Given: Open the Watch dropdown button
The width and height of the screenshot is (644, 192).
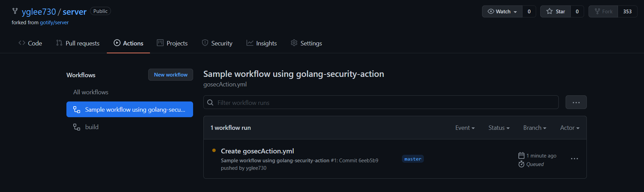Looking at the screenshot, I should pos(502,11).
